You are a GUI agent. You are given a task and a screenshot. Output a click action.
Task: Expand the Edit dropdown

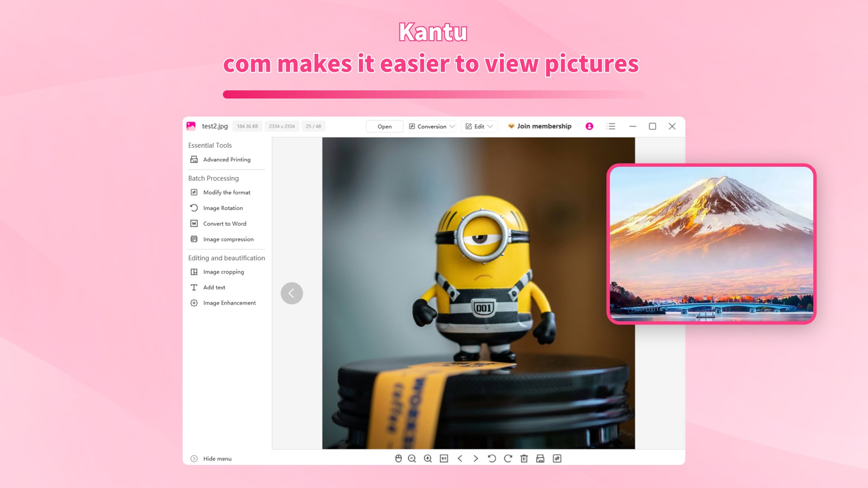point(479,127)
